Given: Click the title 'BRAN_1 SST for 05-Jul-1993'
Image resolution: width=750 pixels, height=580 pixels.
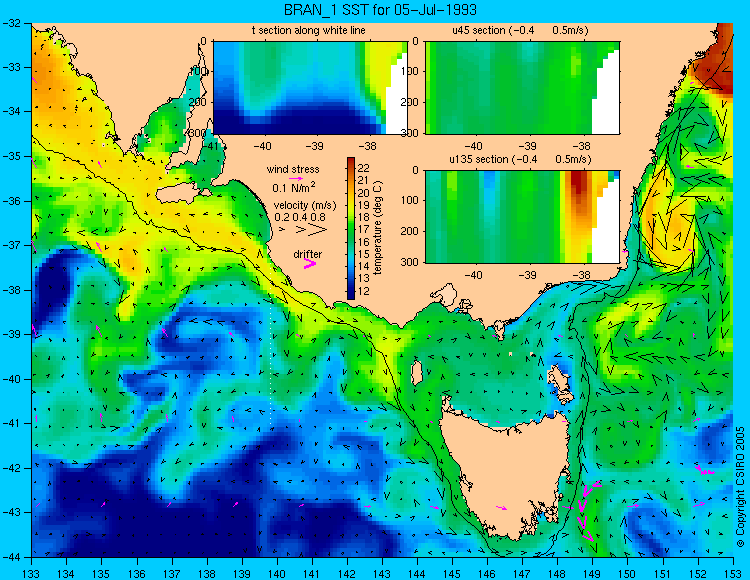Looking at the screenshot, I should pyautogui.click(x=380, y=10).
